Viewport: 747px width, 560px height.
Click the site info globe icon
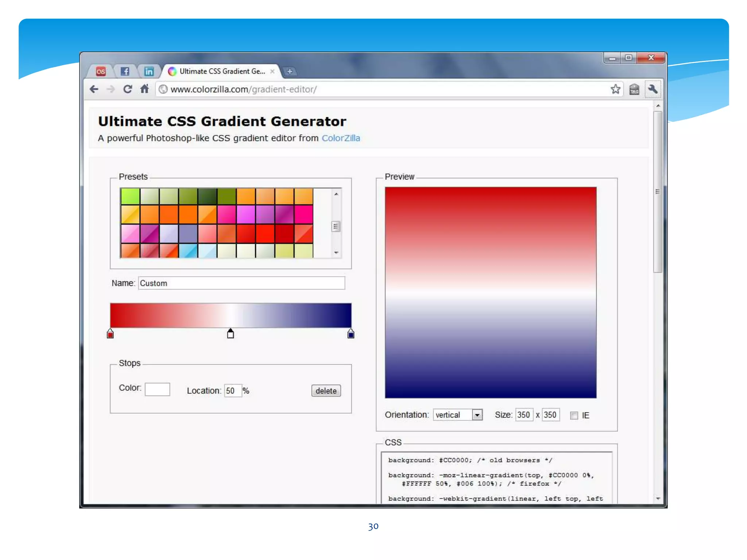coord(163,89)
